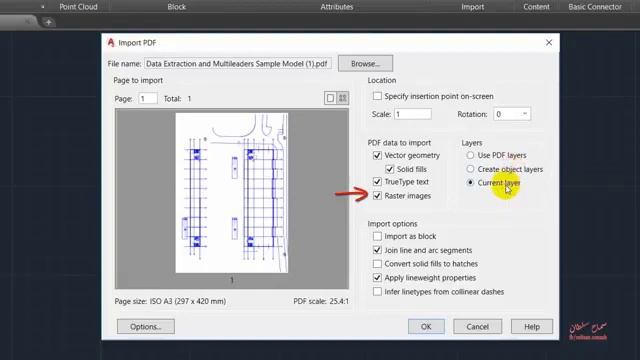Viewport: 640px width, 360px height.
Task: Select Current layer radio button
Action: [x=470, y=182]
